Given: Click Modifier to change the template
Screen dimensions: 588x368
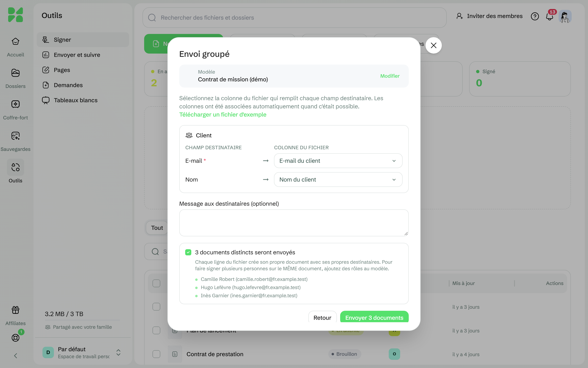Looking at the screenshot, I should 390,76.
